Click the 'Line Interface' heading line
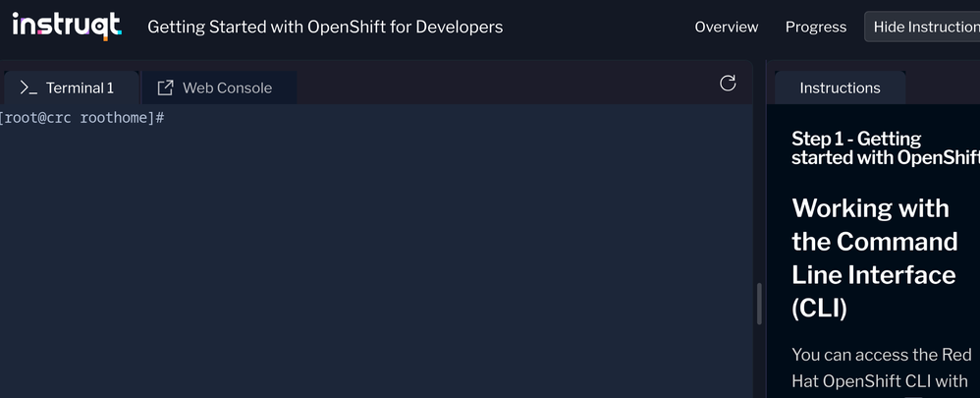Viewport: 980px width, 398px height. 874,275
